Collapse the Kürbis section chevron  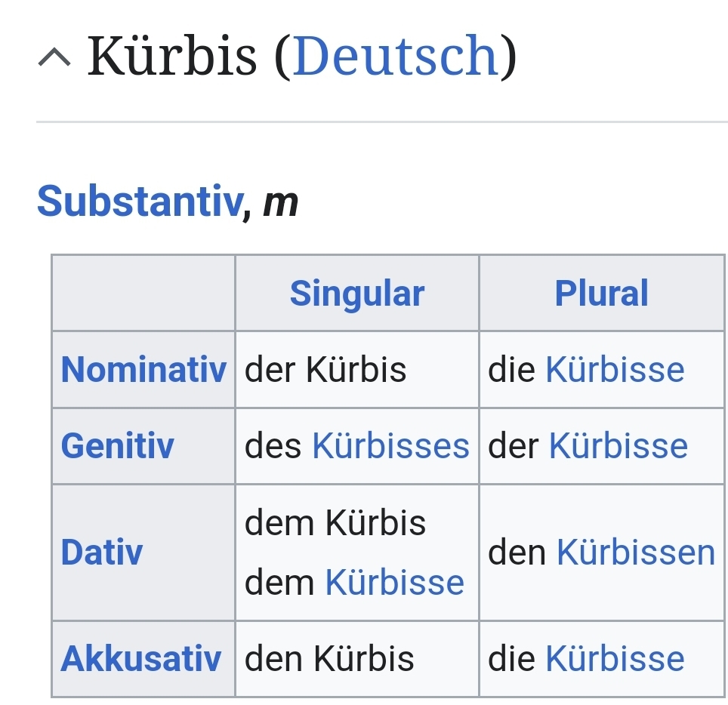(54, 58)
